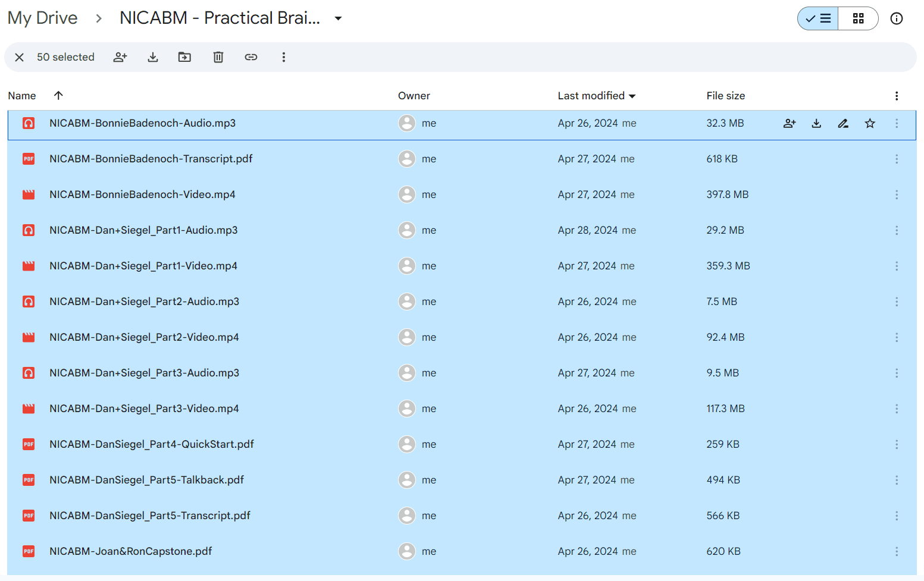The image size is (924, 581).
Task: Select NICABM-Dan+Siegel_Part1-Audio.mp3 file name
Action: coord(143,230)
